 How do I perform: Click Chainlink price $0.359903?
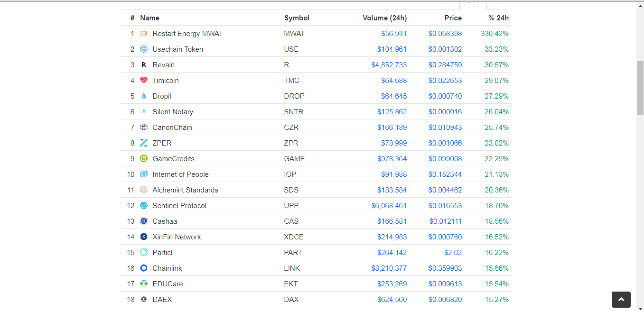click(x=445, y=268)
